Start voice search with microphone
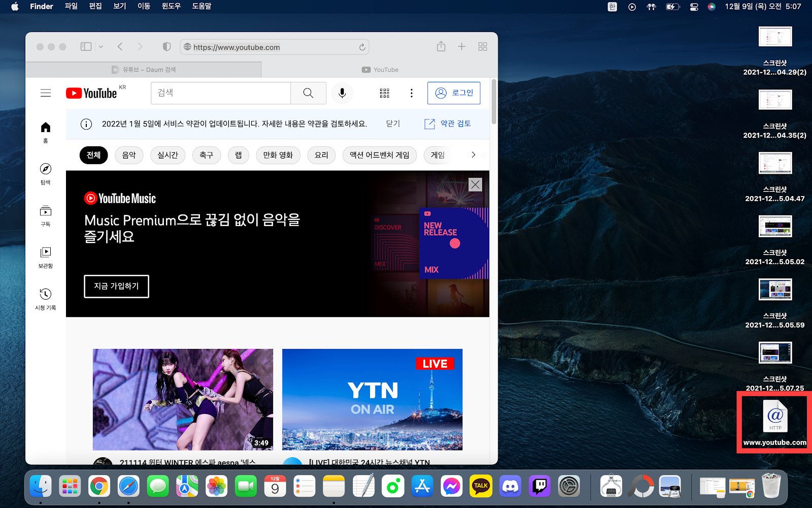812x508 pixels. click(342, 93)
